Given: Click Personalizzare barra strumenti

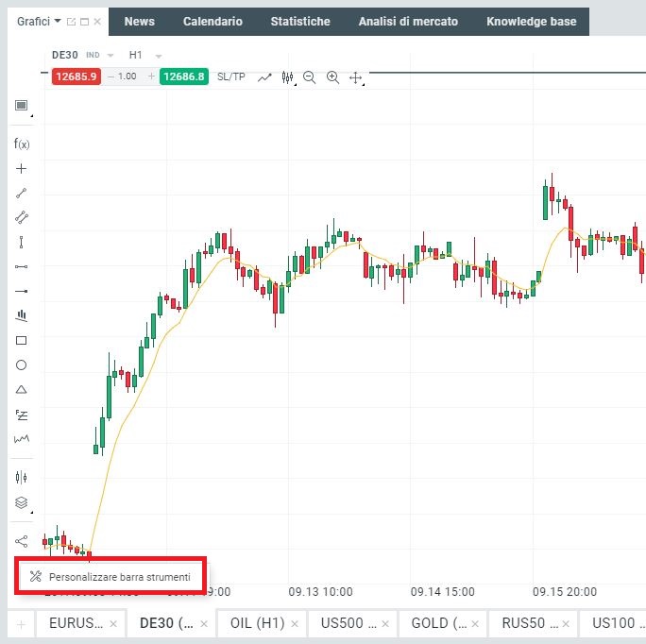Looking at the screenshot, I should pos(112,576).
